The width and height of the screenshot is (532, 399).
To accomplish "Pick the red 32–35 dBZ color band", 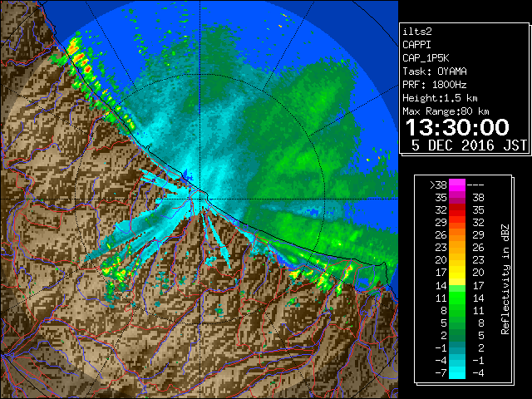I will [x=457, y=210].
